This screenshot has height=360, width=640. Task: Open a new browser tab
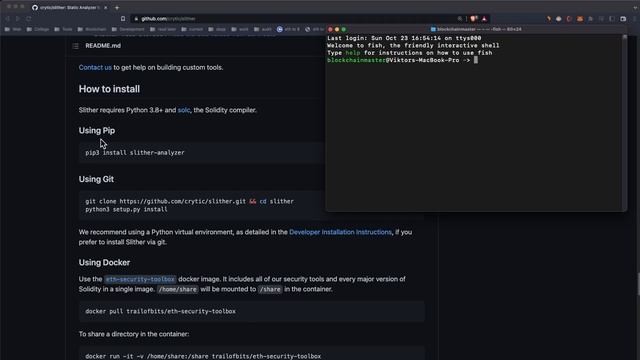coord(117,7)
